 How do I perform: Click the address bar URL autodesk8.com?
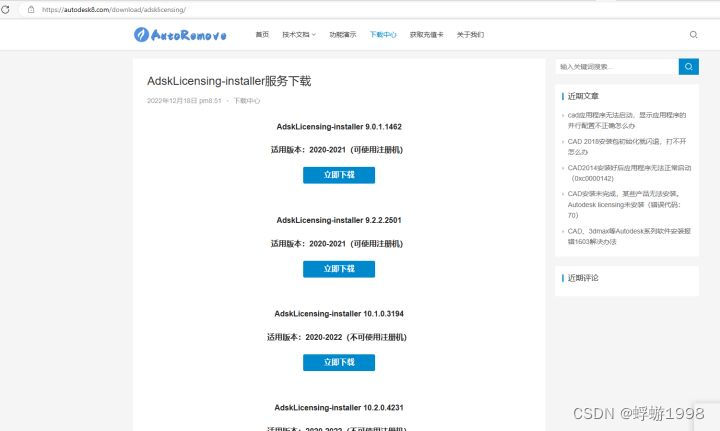coord(114,9)
